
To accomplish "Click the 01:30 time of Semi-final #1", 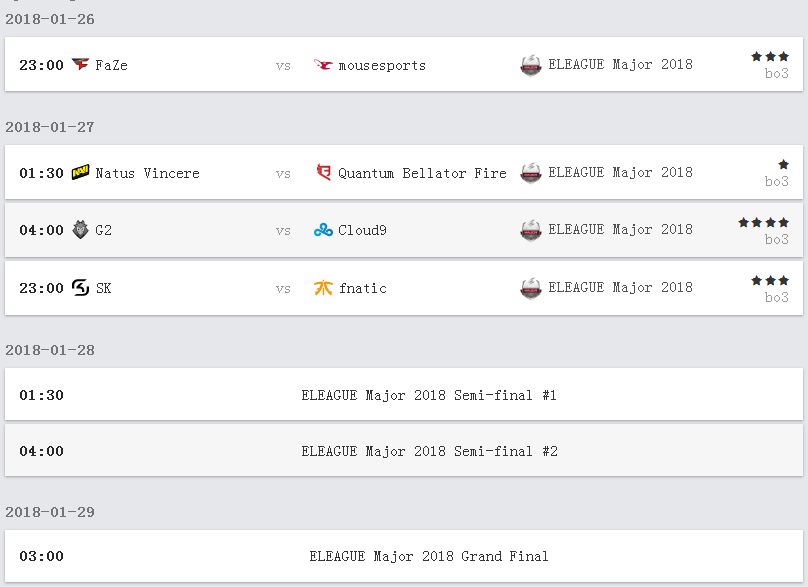I will coord(41,395).
